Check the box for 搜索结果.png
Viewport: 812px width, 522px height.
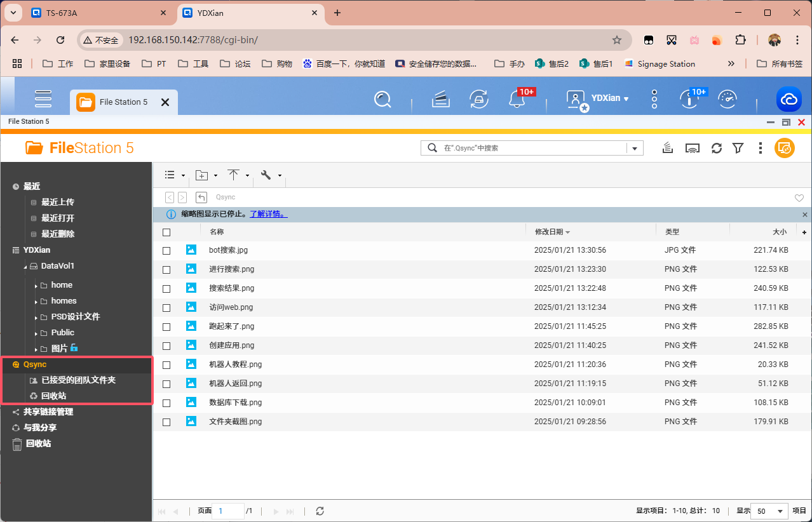[x=166, y=289]
